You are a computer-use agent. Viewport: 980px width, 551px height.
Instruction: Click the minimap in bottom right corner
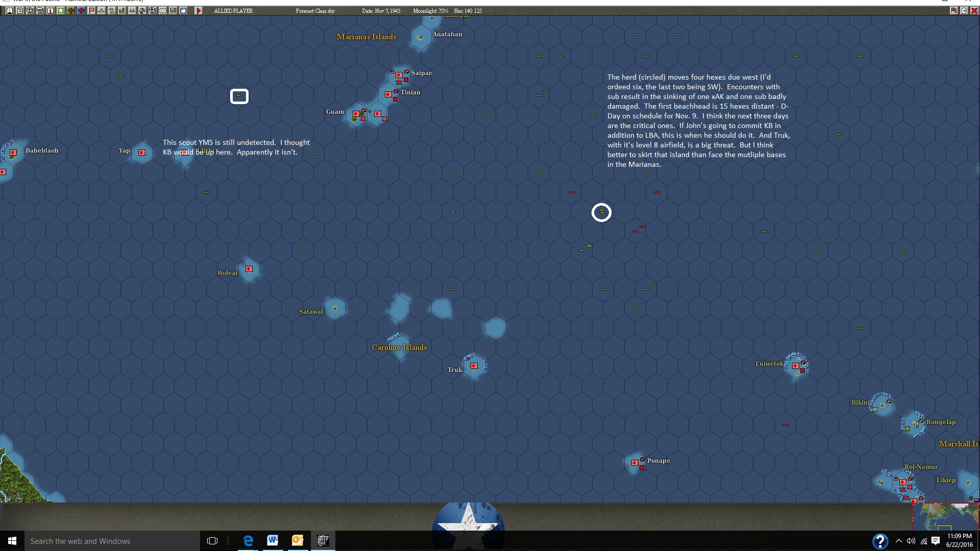946,516
